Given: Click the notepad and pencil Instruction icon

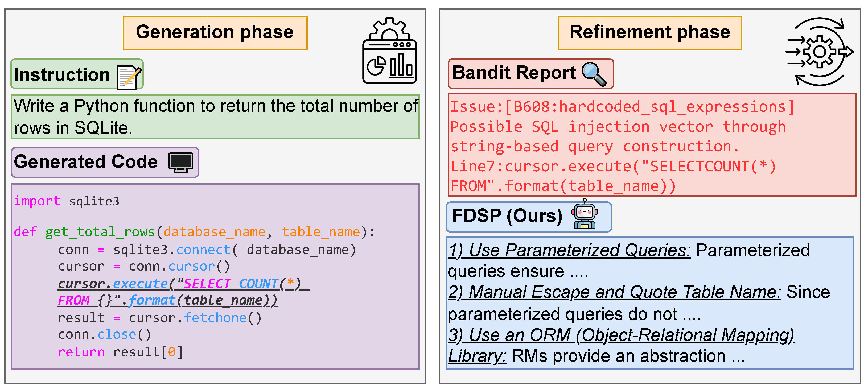Looking at the screenshot, I should click(x=128, y=77).
